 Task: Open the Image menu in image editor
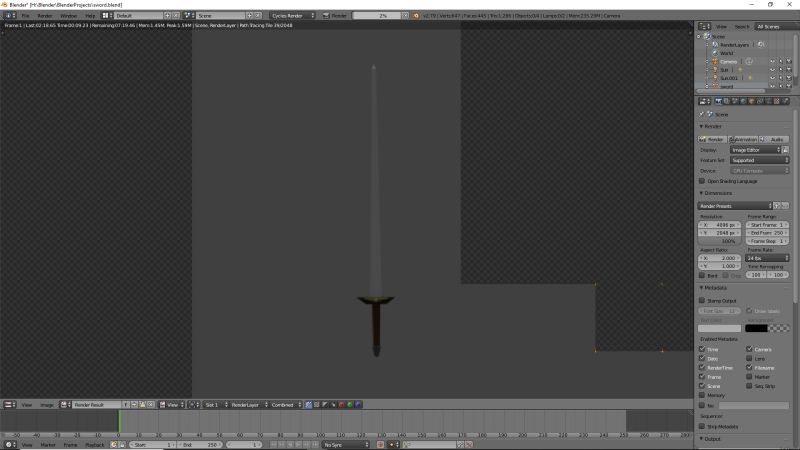[46, 405]
